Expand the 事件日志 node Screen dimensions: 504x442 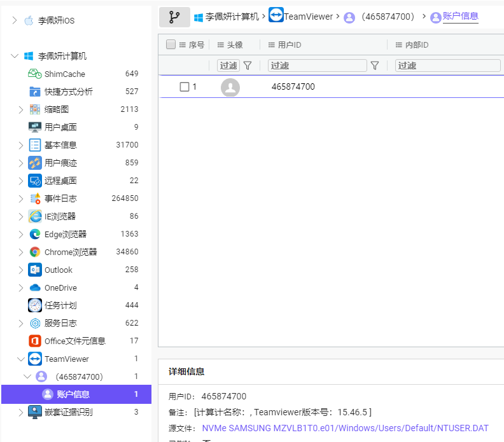coord(21,199)
